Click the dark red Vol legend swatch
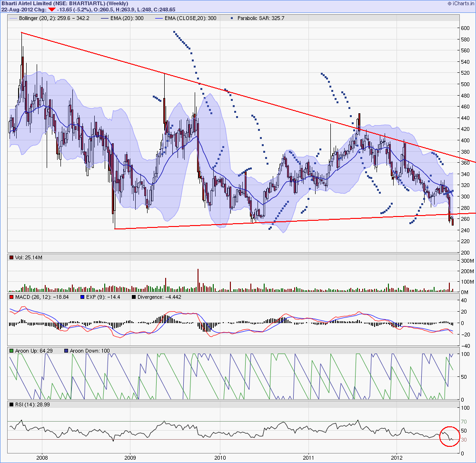The height and width of the screenshot is (463, 476). (x=11, y=257)
